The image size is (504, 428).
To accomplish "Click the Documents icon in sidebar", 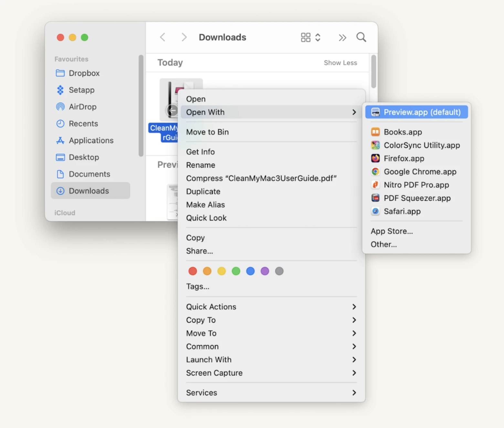I will click(60, 174).
